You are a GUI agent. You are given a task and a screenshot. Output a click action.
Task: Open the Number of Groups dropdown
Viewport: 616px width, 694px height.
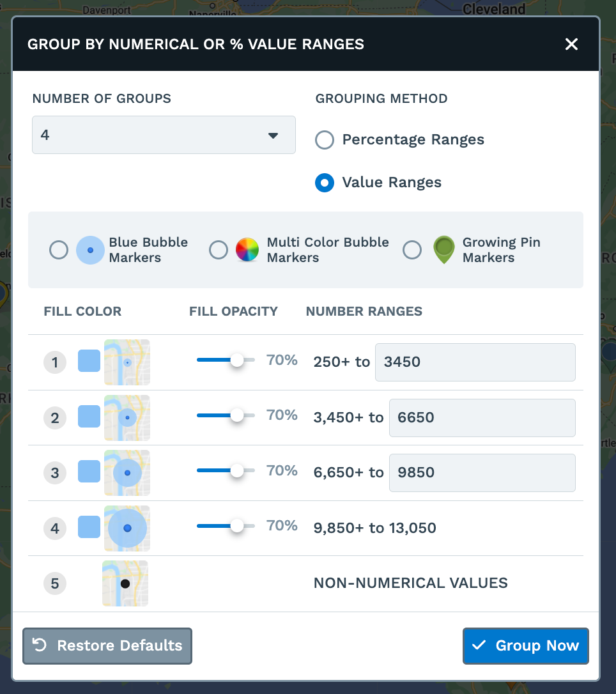[x=164, y=135]
